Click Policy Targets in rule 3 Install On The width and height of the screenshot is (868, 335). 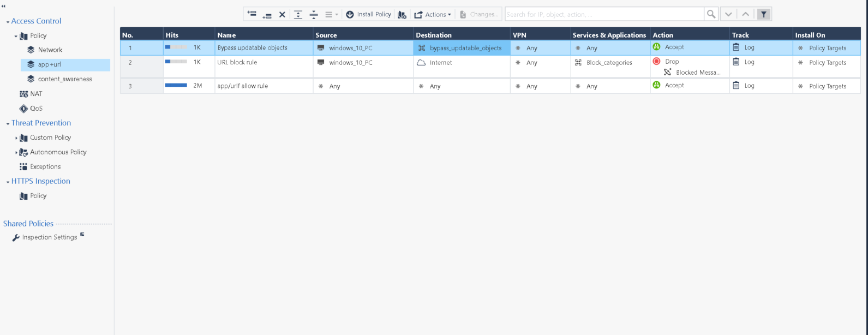tap(828, 86)
